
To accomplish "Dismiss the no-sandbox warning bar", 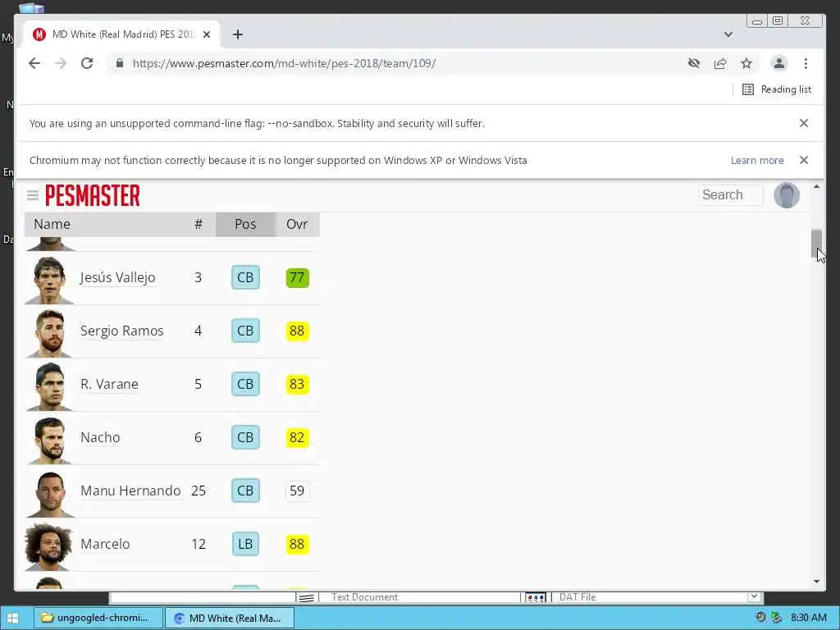I will (x=804, y=123).
